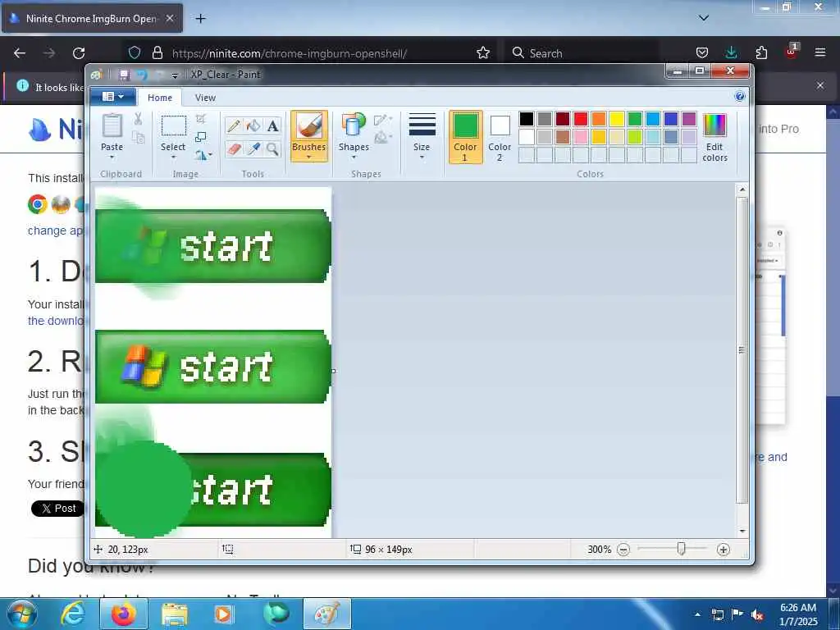Expand Shapes dropdown arrow

pos(354,157)
